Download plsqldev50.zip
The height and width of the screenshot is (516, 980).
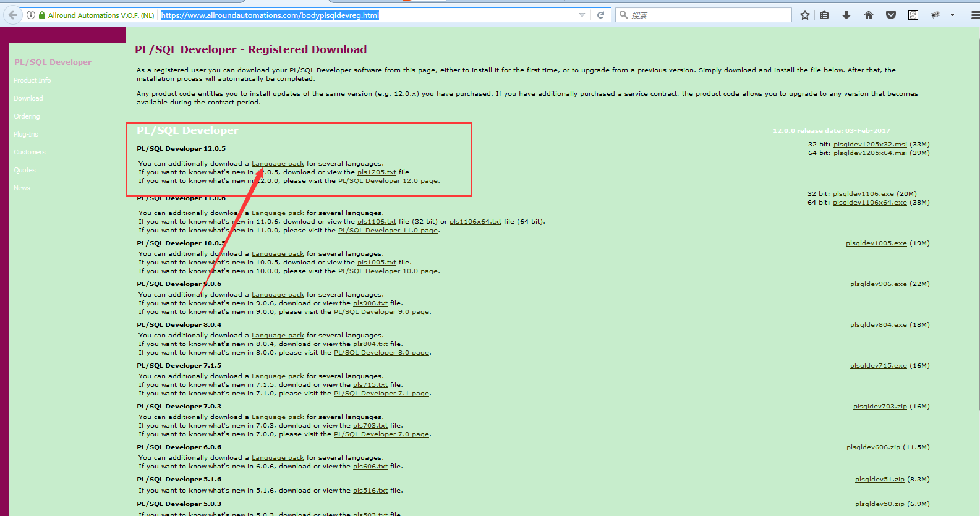(x=880, y=504)
